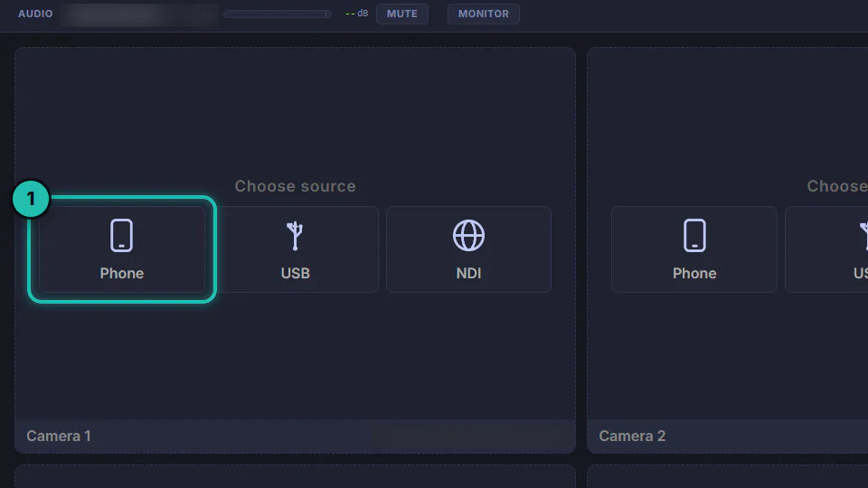
Task: Toggle the audio MONITOR button
Action: tap(483, 14)
